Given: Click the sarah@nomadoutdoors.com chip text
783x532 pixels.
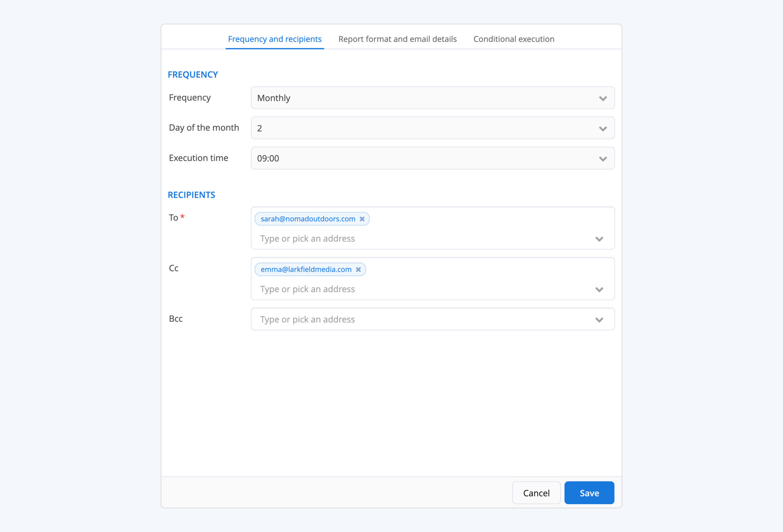Looking at the screenshot, I should [x=308, y=219].
